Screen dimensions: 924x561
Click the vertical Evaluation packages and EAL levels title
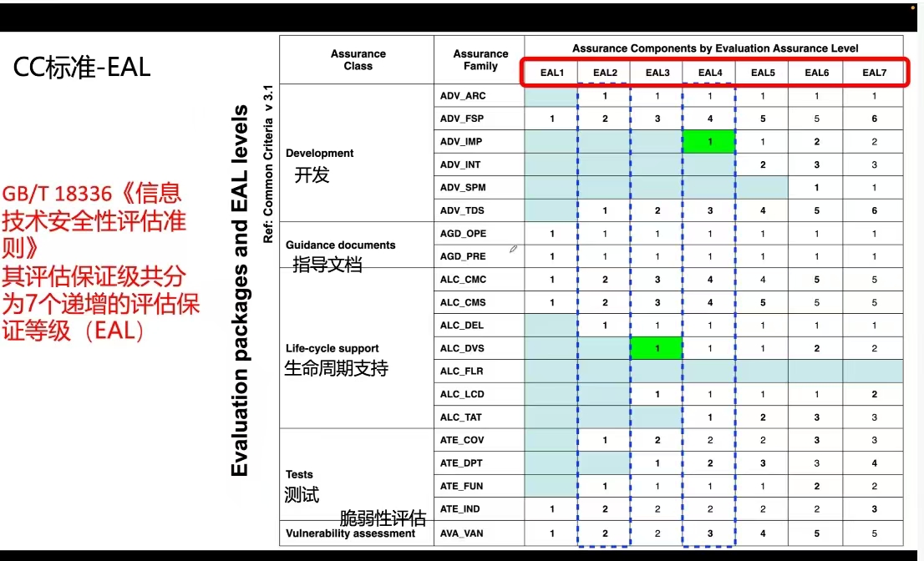[241, 291]
